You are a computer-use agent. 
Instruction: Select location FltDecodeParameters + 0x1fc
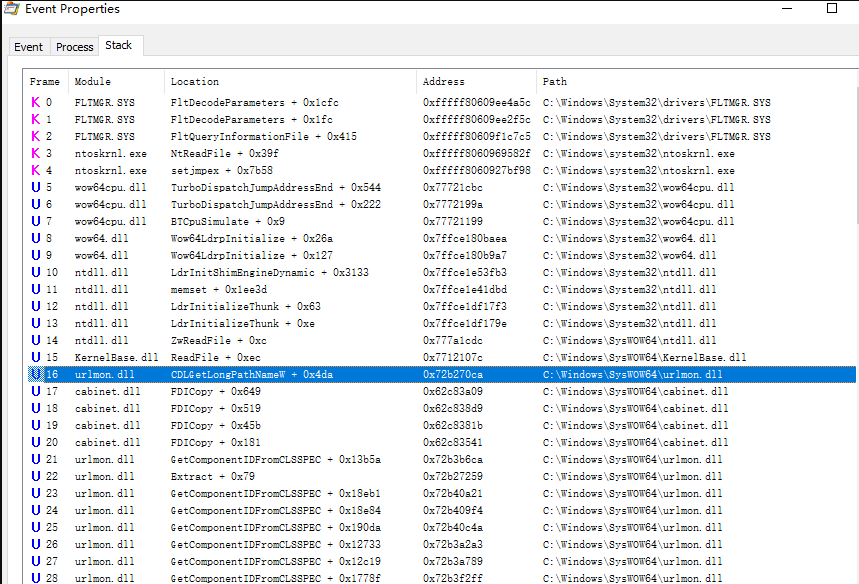251,119
